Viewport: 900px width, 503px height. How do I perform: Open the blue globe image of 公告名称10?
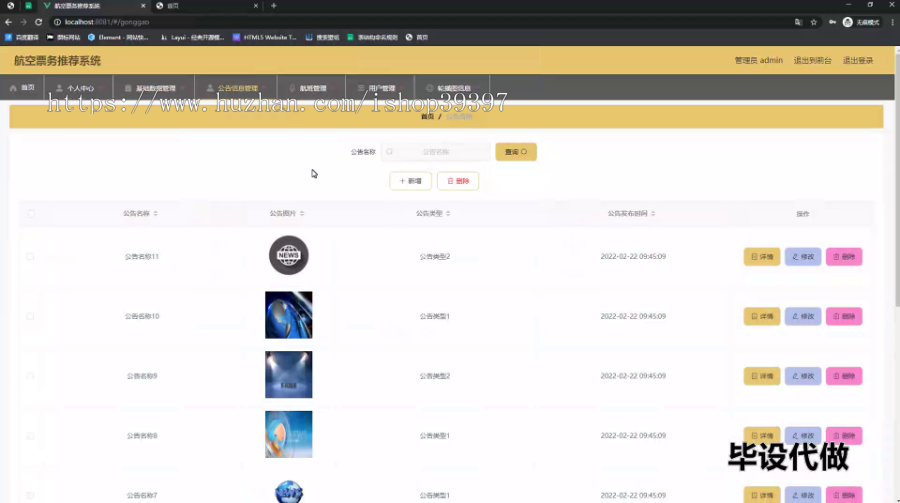click(x=289, y=315)
